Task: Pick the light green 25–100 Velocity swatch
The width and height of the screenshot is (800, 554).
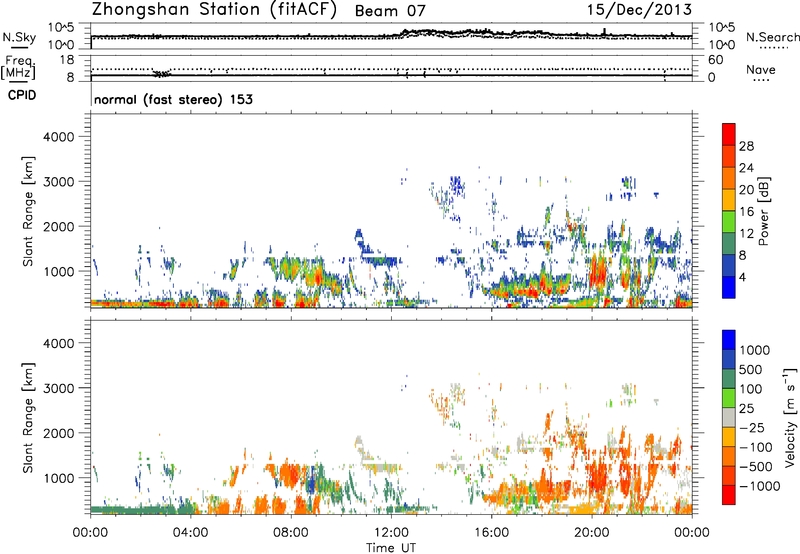Action: [729, 398]
